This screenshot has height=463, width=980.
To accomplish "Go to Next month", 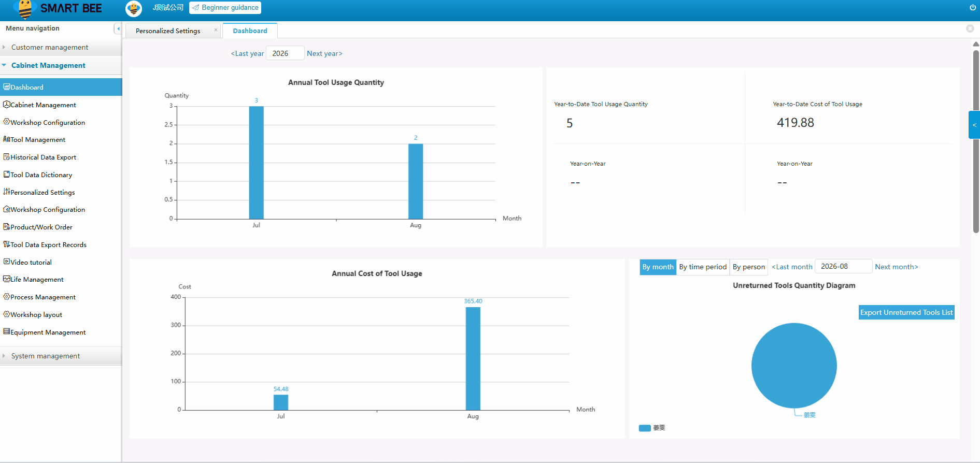I will pyautogui.click(x=897, y=267).
